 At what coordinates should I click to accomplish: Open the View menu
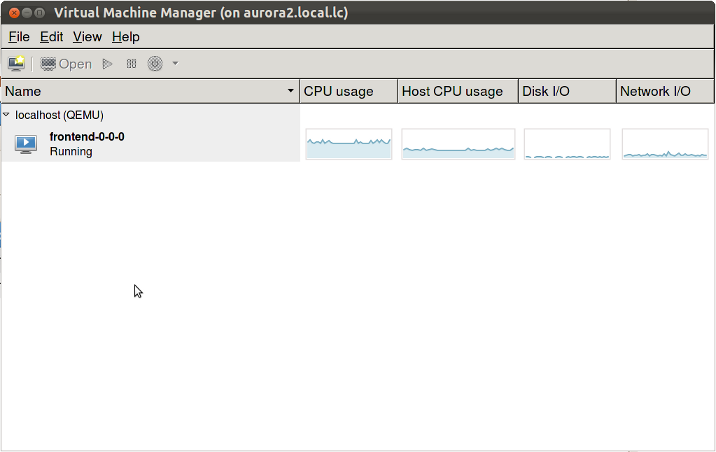(87, 37)
